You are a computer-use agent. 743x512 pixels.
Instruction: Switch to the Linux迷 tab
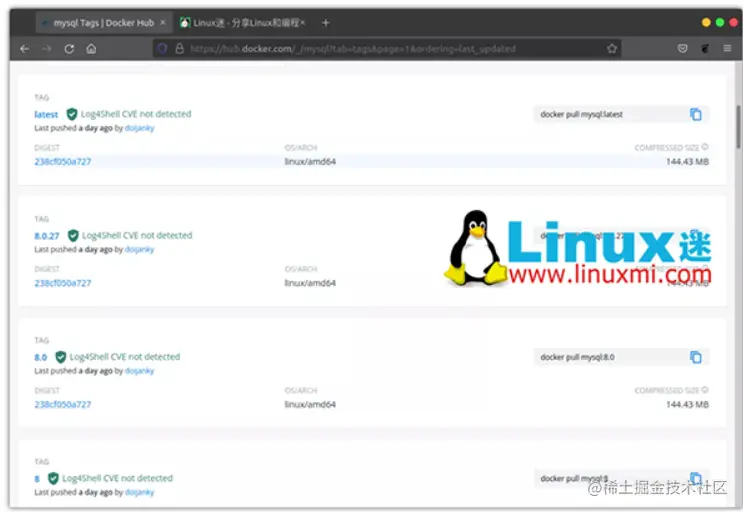click(x=243, y=23)
